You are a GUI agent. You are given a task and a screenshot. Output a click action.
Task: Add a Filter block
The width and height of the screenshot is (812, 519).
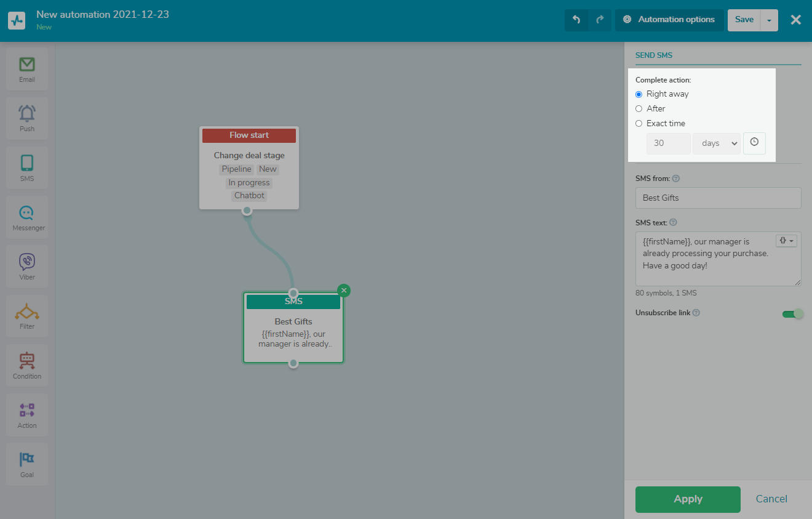[27, 316]
